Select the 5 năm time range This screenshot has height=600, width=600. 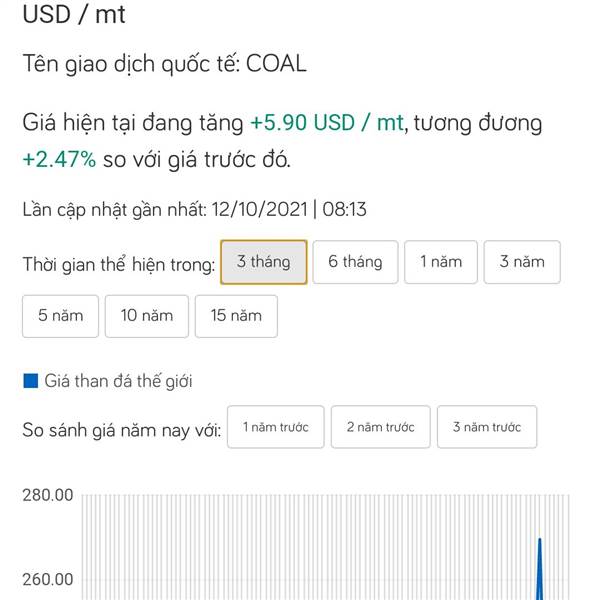coord(59,316)
